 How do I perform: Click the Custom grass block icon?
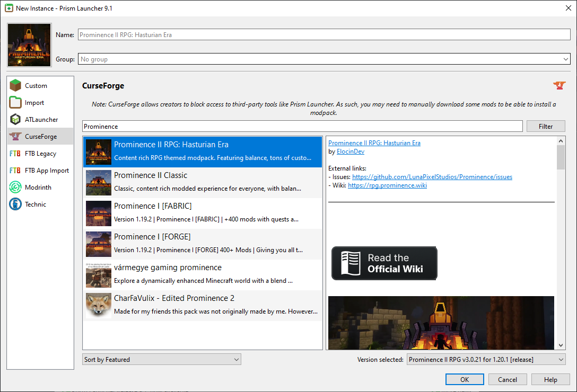[x=15, y=86]
